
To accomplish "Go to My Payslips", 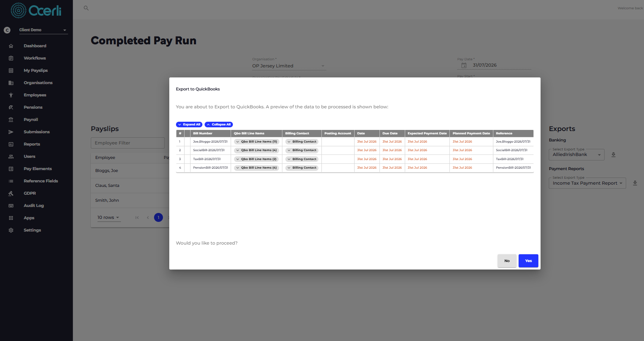I will coord(36,70).
